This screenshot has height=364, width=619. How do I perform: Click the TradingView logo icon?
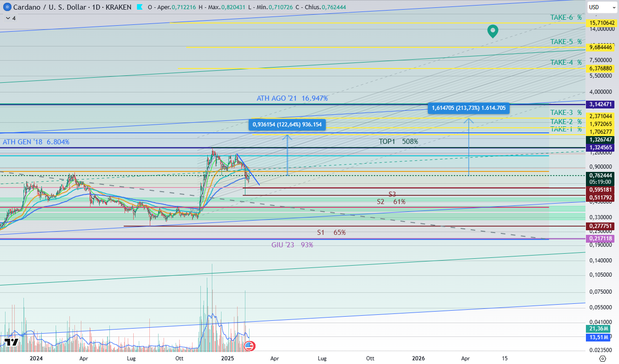11,342
